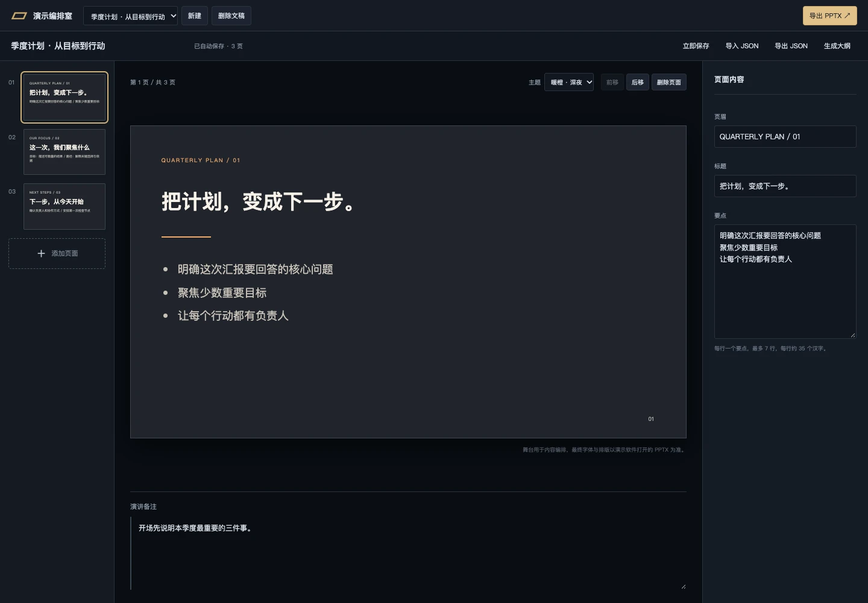The width and height of the screenshot is (868, 603).
Task: Select slide thumbnail 03 下一步,从今天开始
Action: click(64, 206)
